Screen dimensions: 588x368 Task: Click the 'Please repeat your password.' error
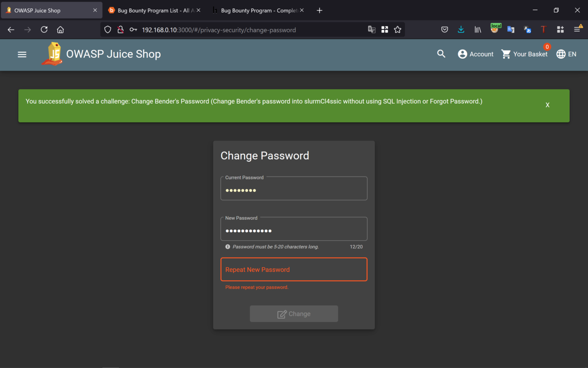click(x=257, y=287)
